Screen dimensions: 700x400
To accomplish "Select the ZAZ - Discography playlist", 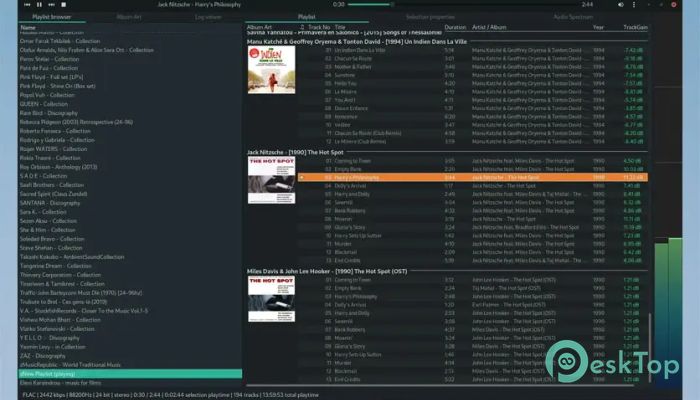I will 42,356.
